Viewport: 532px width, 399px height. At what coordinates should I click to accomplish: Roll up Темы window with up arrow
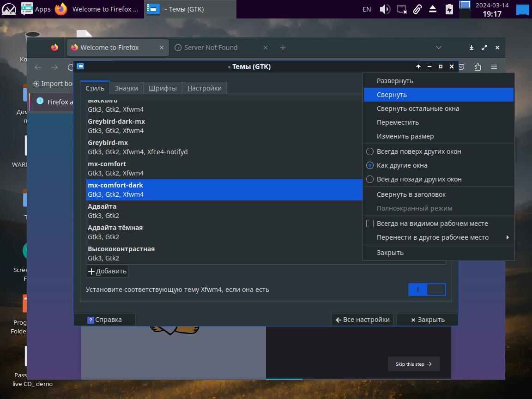coord(418,66)
